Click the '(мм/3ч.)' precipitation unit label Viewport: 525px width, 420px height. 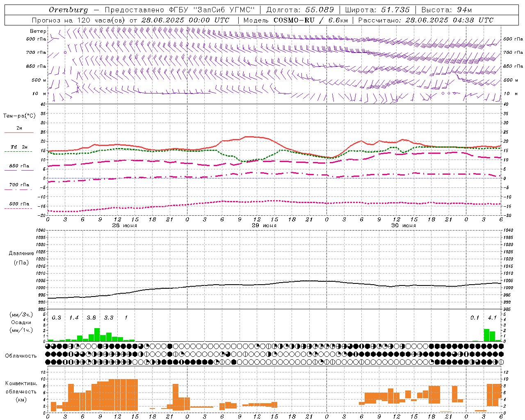coord(21,315)
